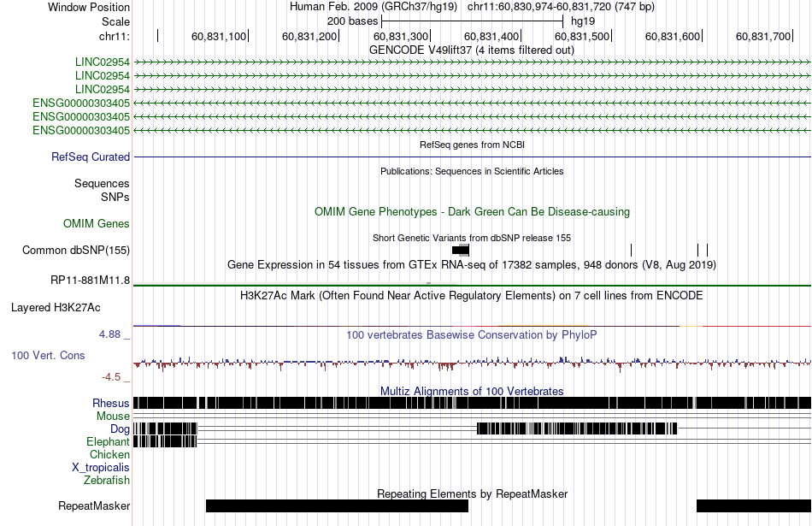The image size is (812, 526).
Task: Click the X_tropicalis species label
Action: tap(101, 468)
